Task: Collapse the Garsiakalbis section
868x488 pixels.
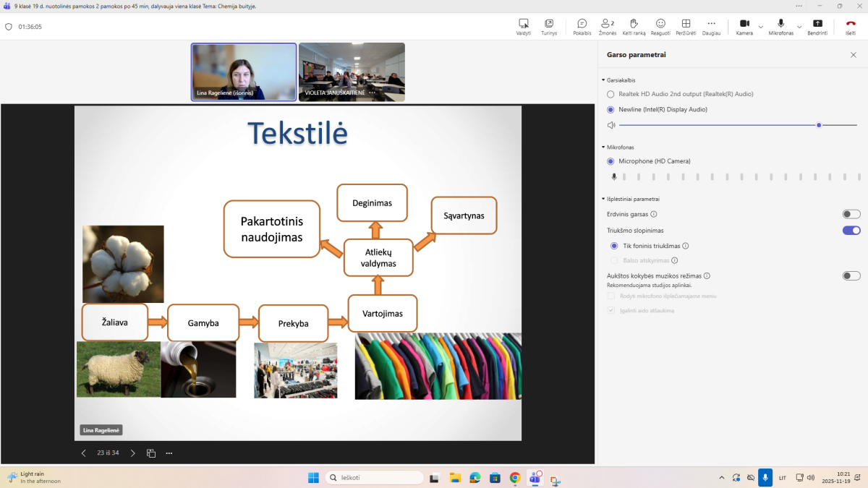Action: tap(603, 80)
